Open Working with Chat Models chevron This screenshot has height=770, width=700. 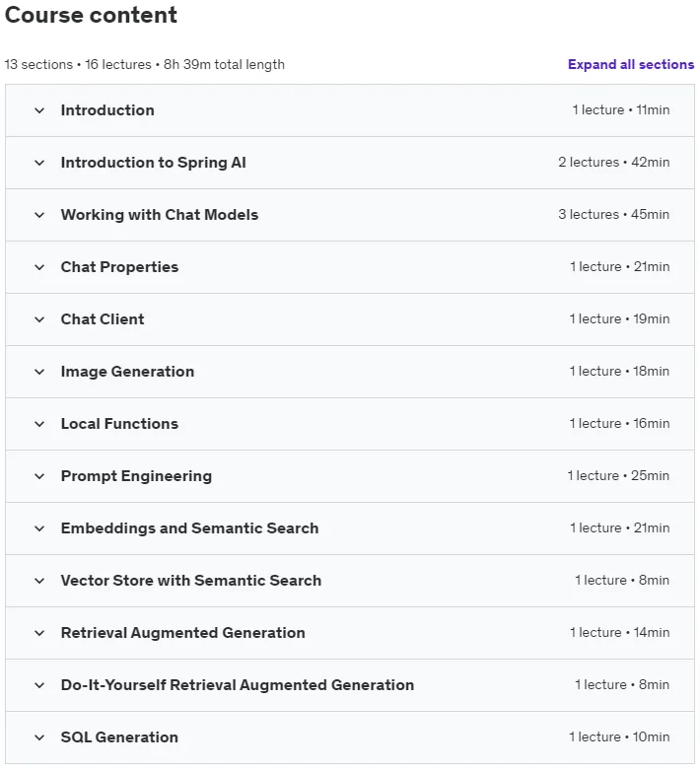click(x=39, y=215)
